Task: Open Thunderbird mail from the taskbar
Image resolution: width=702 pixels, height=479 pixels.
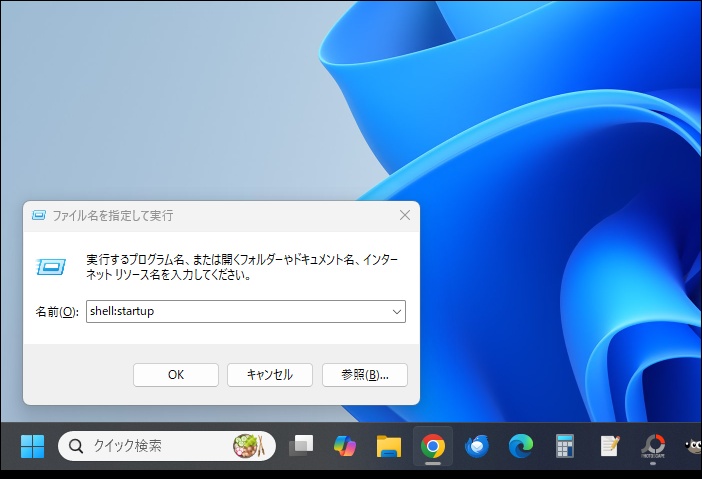Action: (477, 446)
